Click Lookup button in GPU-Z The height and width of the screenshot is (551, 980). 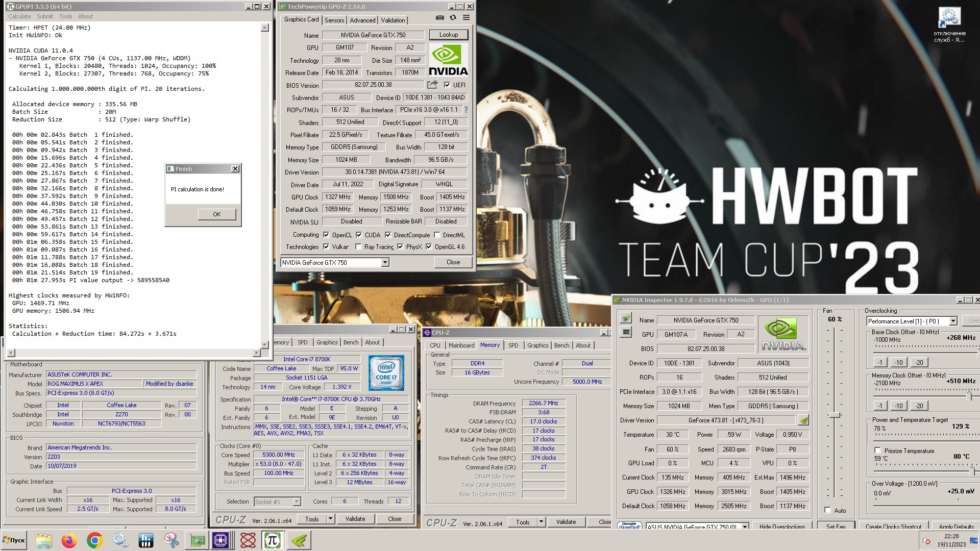tap(449, 35)
